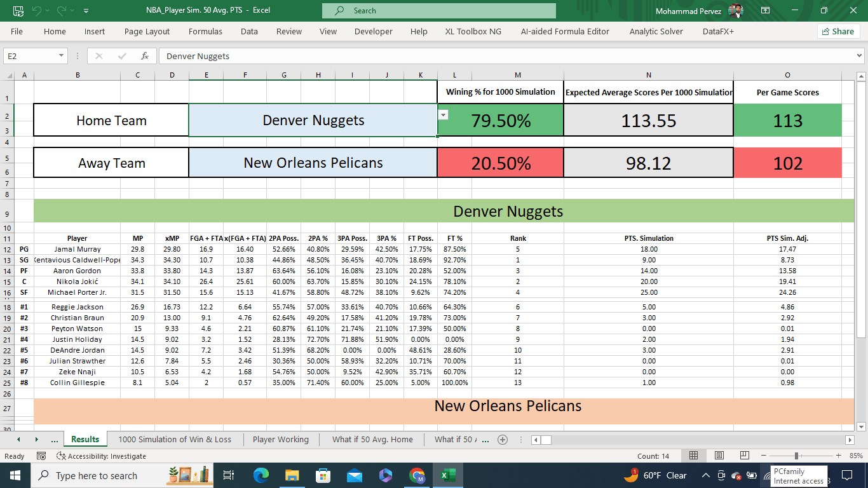Click the Insert Function fx icon

(x=145, y=56)
